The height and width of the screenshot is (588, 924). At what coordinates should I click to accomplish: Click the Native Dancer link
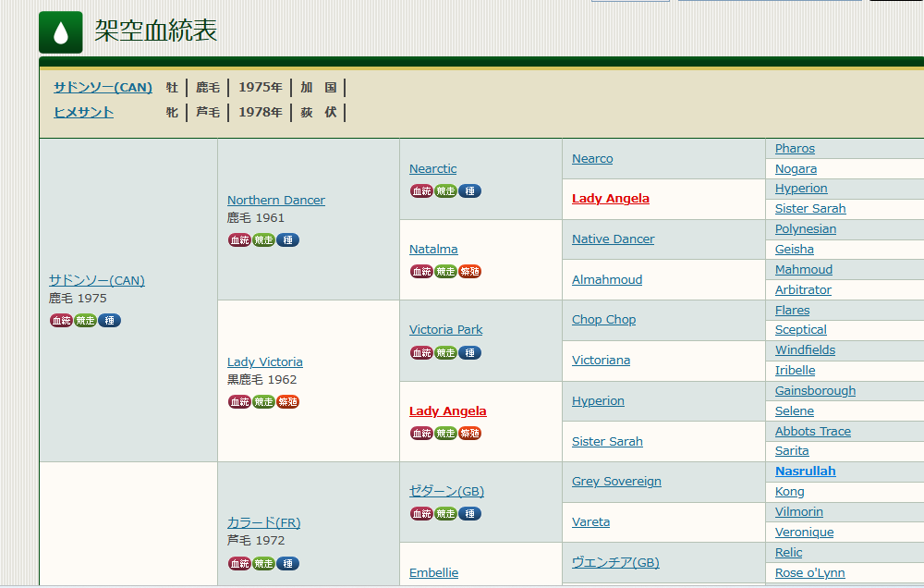[613, 239]
